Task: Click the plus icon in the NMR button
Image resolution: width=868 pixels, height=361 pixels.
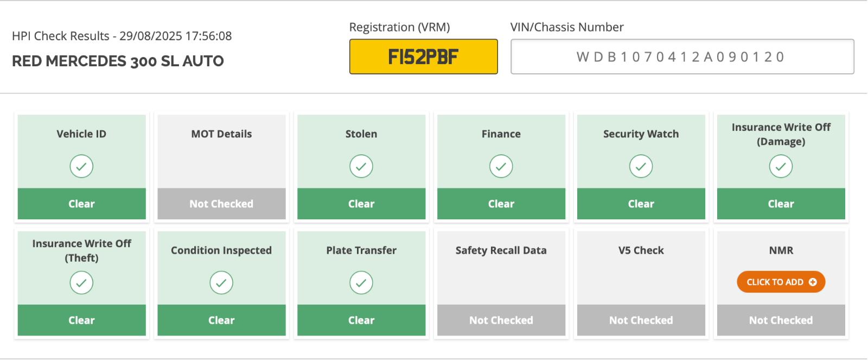Action: click(x=813, y=282)
